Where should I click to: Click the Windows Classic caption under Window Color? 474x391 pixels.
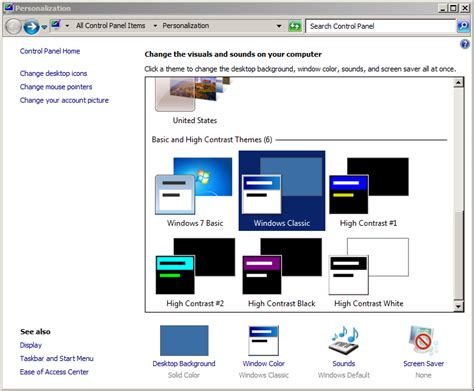(264, 375)
